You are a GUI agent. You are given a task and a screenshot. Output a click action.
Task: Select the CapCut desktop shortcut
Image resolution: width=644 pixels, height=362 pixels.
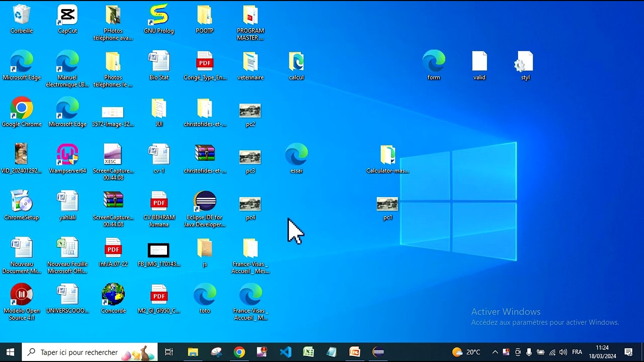click(x=67, y=20)
